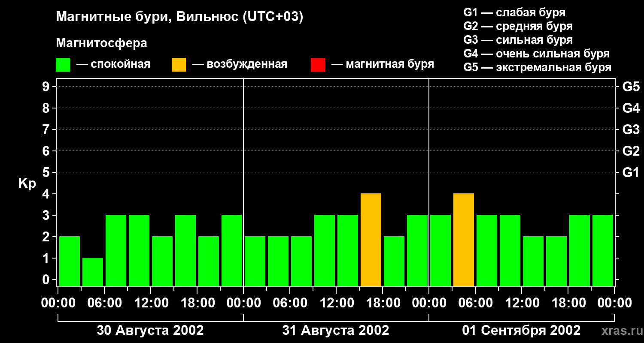Screen dimensions: 644x343
Task: Click the orange Kp 4 bar on 01 Сентября
Action: [464, 240]
